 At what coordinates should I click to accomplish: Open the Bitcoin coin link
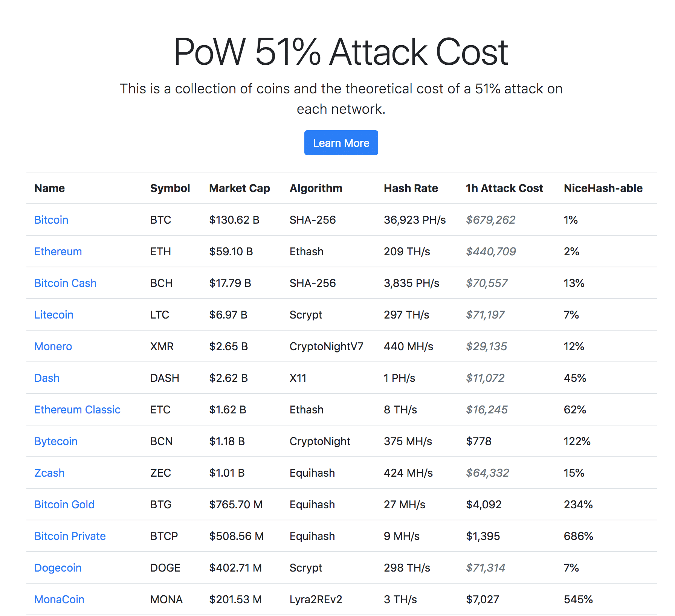click(51, 220)
